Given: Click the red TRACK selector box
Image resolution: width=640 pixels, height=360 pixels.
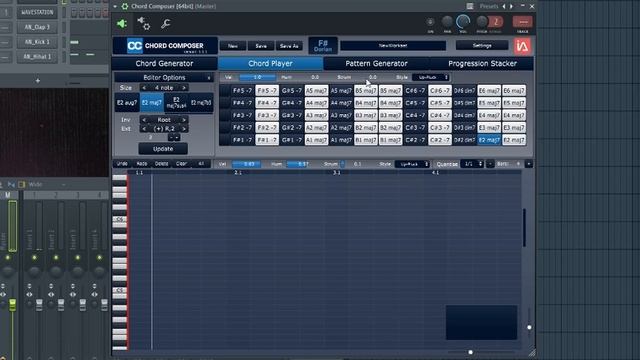Looking at the screenshot, I should coord(522,22).
